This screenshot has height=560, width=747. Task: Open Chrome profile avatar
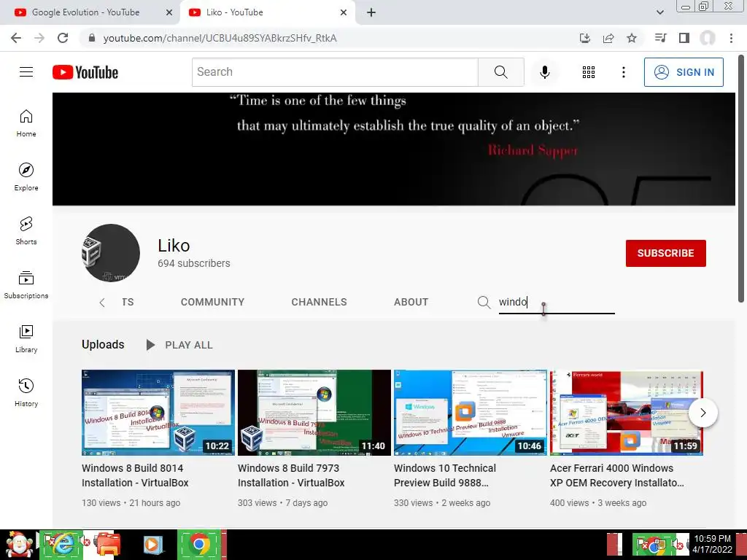coord(708,38)
